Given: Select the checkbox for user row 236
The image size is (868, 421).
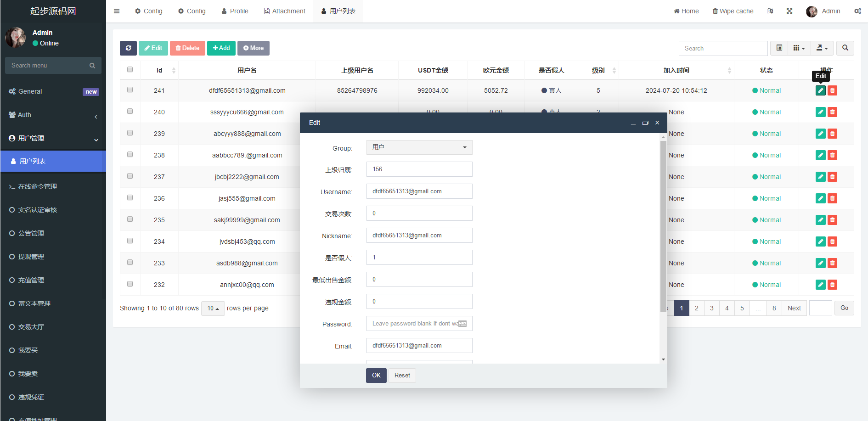Looking at the screenshot, I should point(130,198).
